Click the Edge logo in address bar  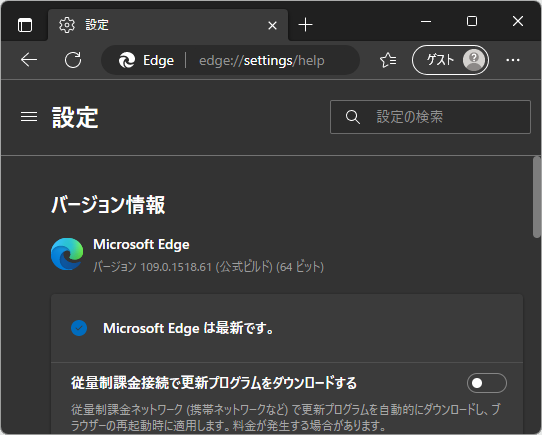tap(127, 61)
